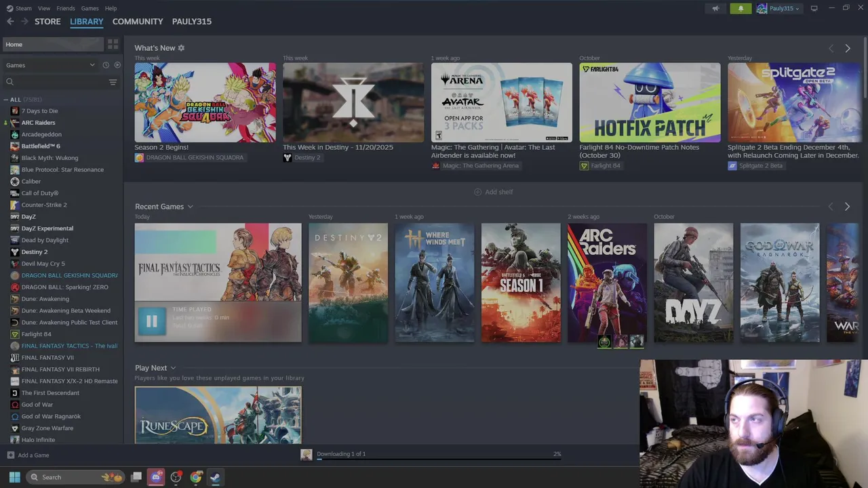Open the View menu
Image resolution: width=868 pixels, height=488 pixels.
[44, 8]
